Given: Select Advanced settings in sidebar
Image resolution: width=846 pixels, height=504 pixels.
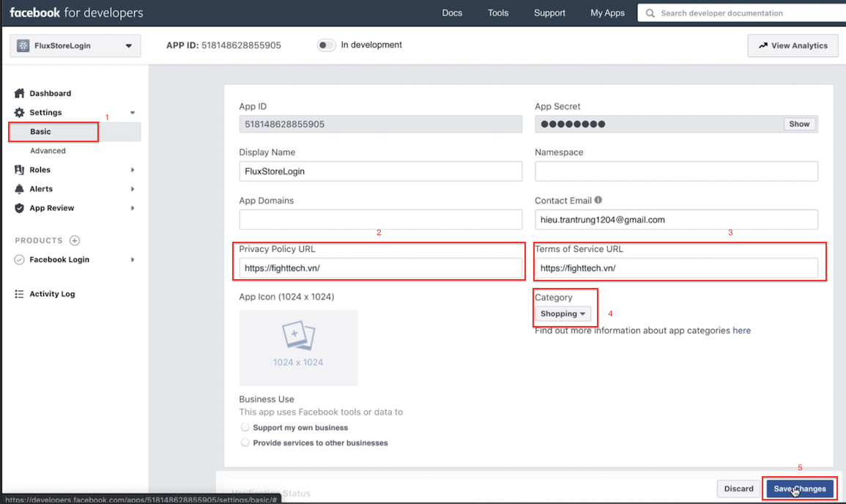Looking at the screenshot, I should pos(48,151).
